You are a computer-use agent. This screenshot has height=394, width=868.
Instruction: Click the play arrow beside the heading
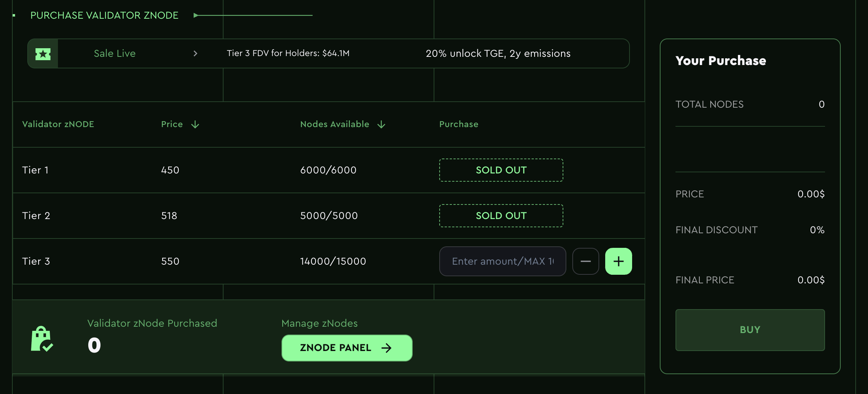pyautogui.click(x=196, y=15)
